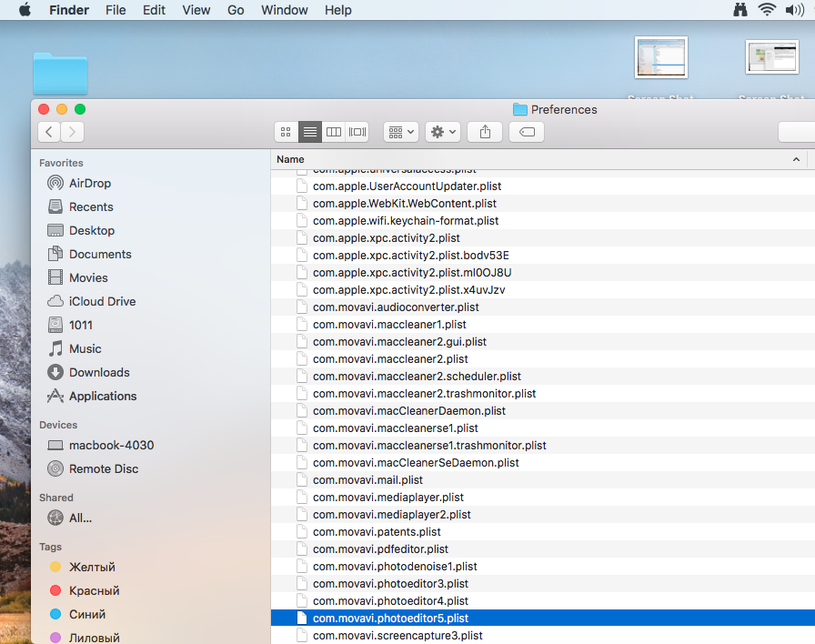This screenshot has height=644, width=815.
Task: Select com.movavi.maccleaner2.gui.plist
Action: pos(543,341)
